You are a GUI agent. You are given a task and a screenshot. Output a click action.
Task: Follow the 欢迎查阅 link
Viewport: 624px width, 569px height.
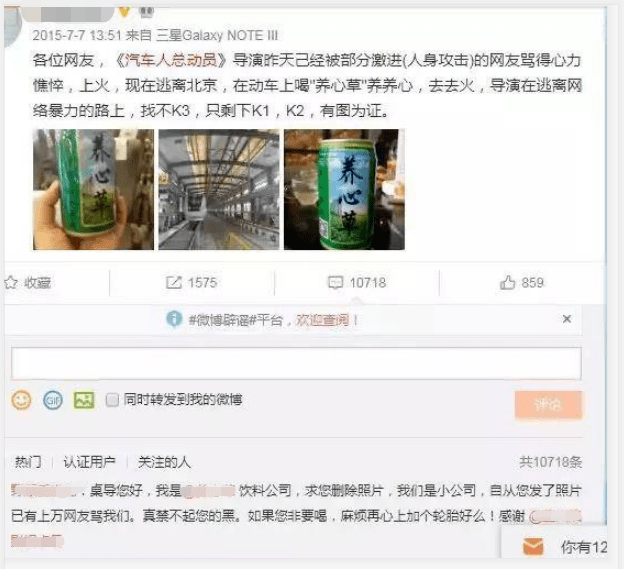(x=322, y=320)
